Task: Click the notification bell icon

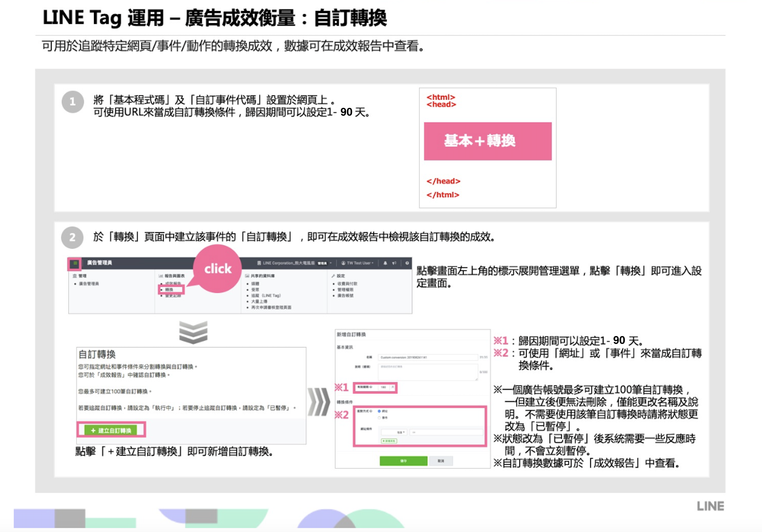Action: tap(385, 263)
